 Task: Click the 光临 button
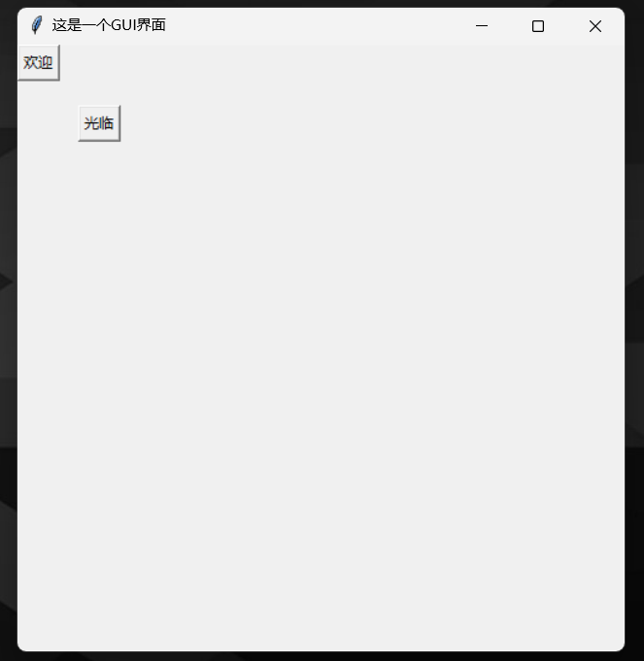tap(99, 123)
